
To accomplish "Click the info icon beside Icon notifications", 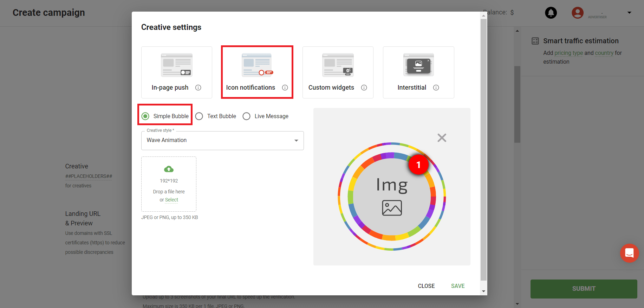I will coord(285,88).
